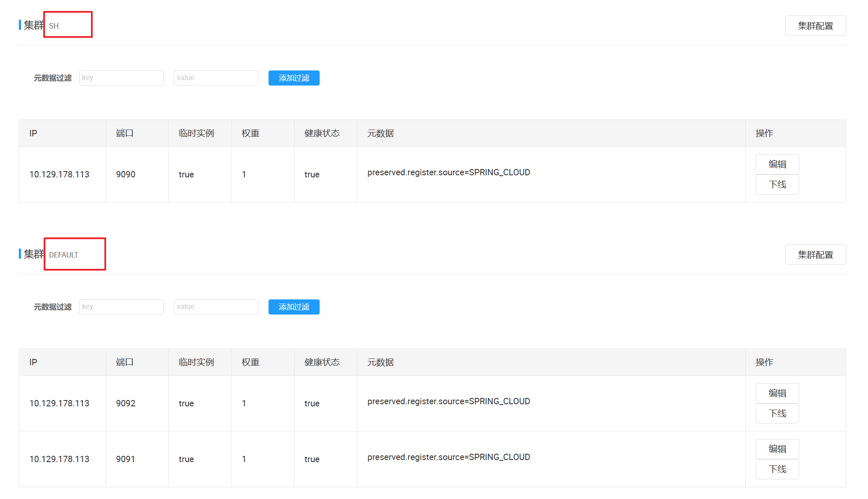Click the DEFAULT cluster metadata value field
Viewport: 868px width, 499px height.
click(x=216, y=307)
